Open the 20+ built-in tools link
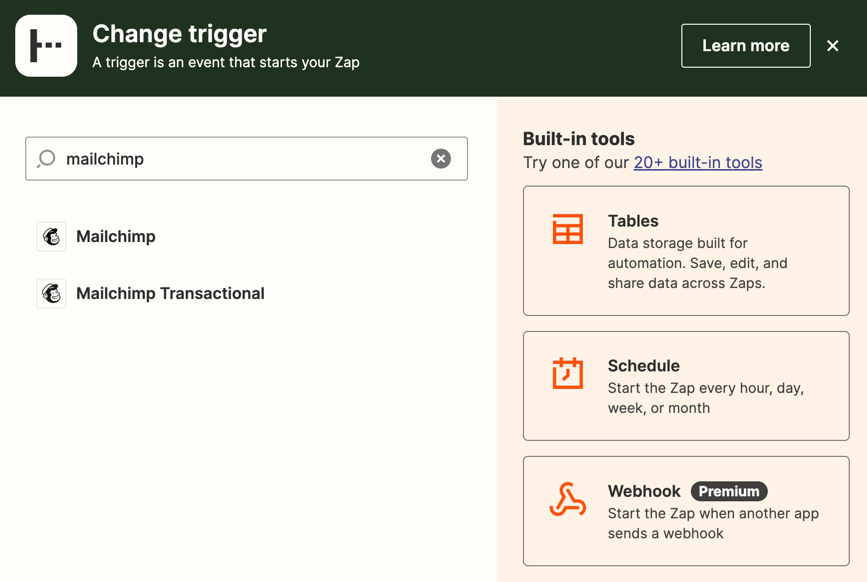 [698, 162]
